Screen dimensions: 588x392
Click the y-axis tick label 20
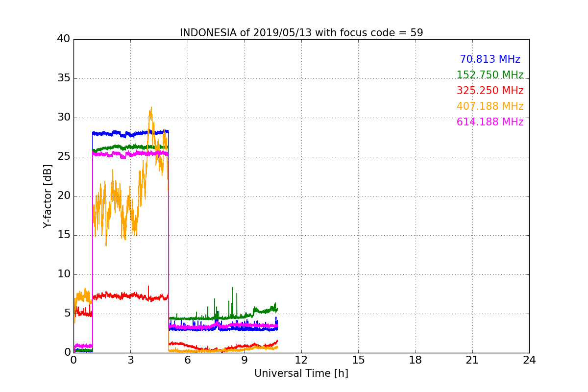(x=64, y=196)
